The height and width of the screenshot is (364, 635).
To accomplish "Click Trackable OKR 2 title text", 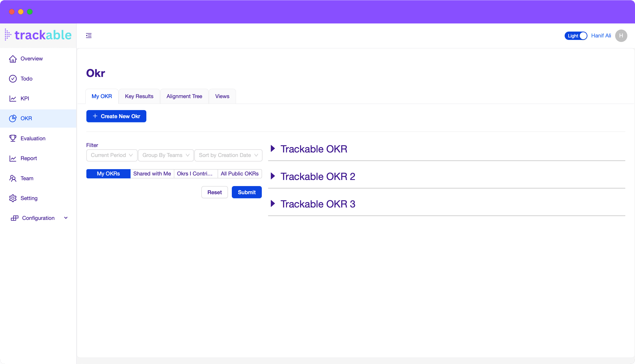I will click(x=318, y=177).
